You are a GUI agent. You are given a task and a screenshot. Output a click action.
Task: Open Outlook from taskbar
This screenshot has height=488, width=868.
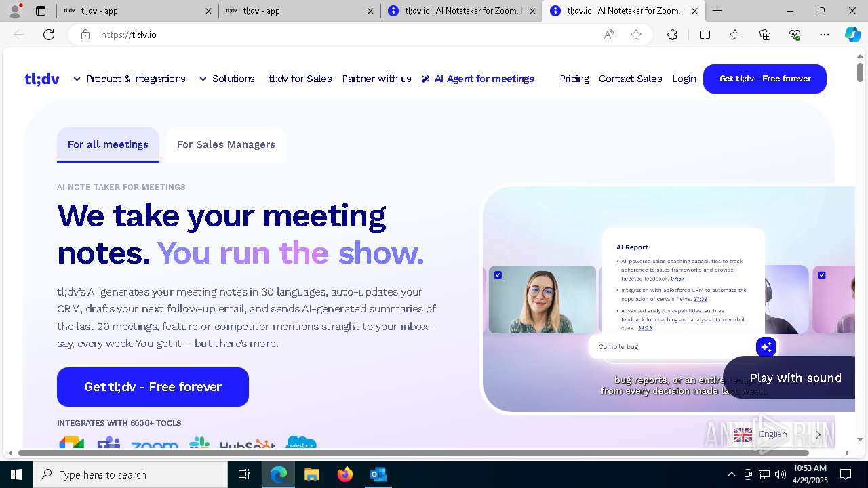click(378, 474)
